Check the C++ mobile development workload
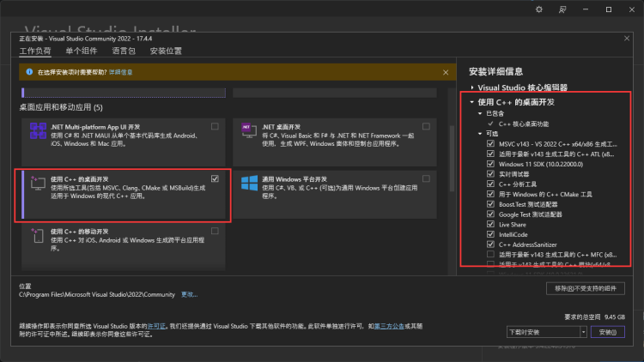 coord(215,231)
